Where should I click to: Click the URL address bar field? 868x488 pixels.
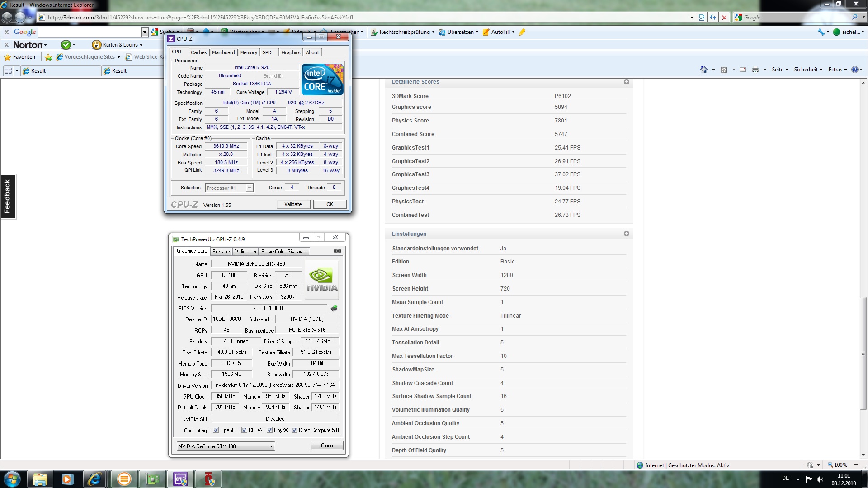(364, 18)
